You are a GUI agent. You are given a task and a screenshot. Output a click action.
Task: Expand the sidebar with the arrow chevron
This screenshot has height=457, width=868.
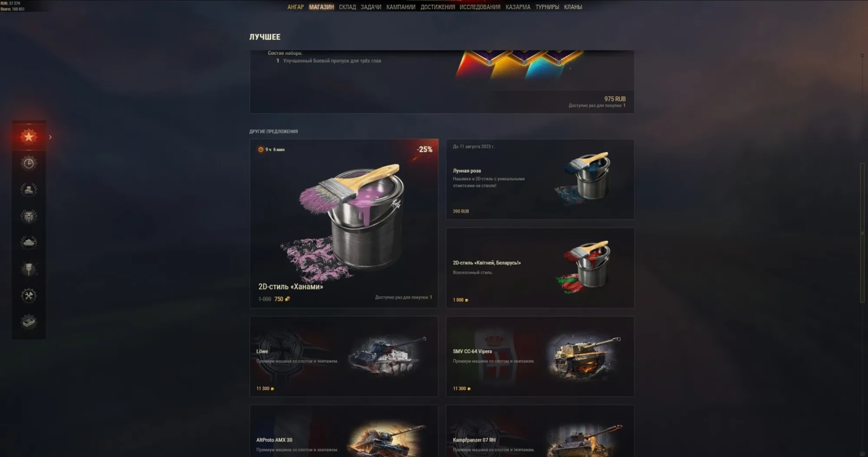(x=50, y=137)
